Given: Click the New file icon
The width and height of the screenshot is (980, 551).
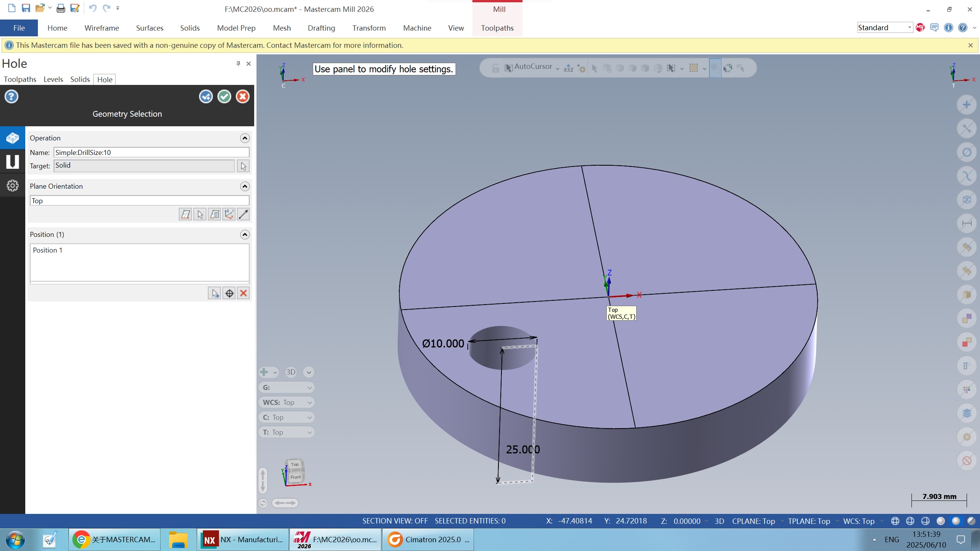Looking at the screenshot, I should [x=12, y=8].
